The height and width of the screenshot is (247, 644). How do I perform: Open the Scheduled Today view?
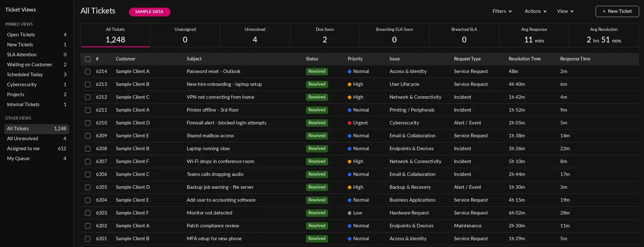[36, 75]
